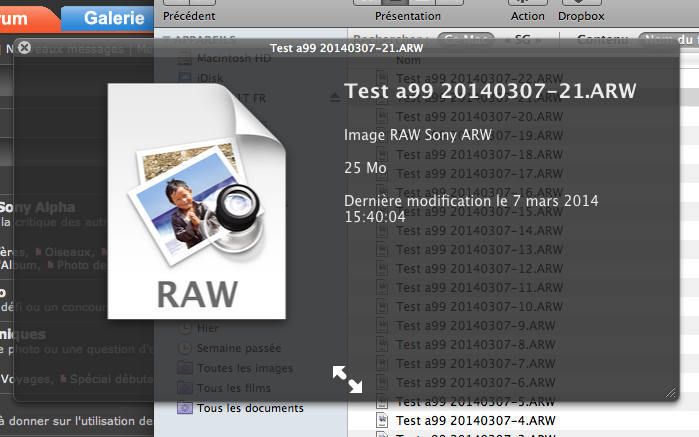Image resolution: width=699 pixels, height=437 pixels.
Task: Open the Semaine passée clock icon
Action: pos(185,348)
